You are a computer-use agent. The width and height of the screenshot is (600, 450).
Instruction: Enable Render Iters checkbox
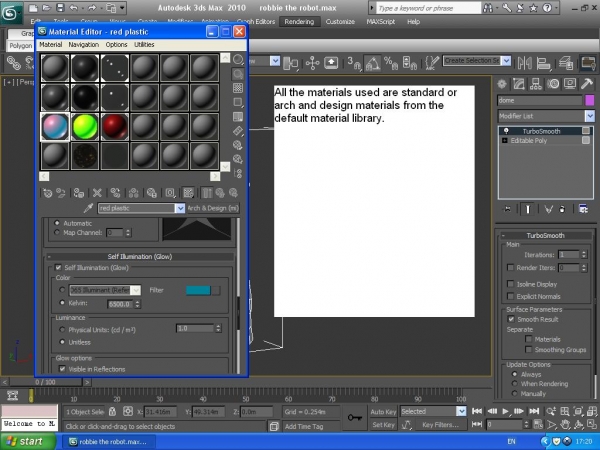[510, 267]
